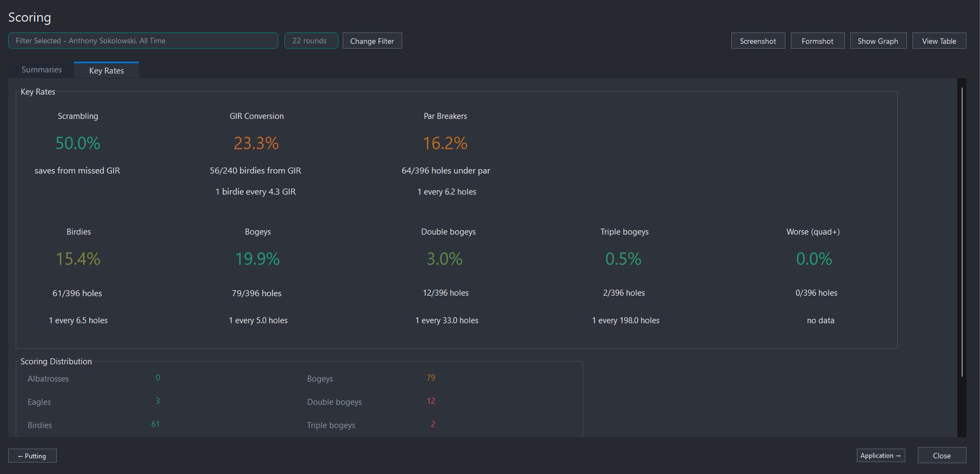
Task: Click the vertical scrollbar on the right
Action: (962, 232)
